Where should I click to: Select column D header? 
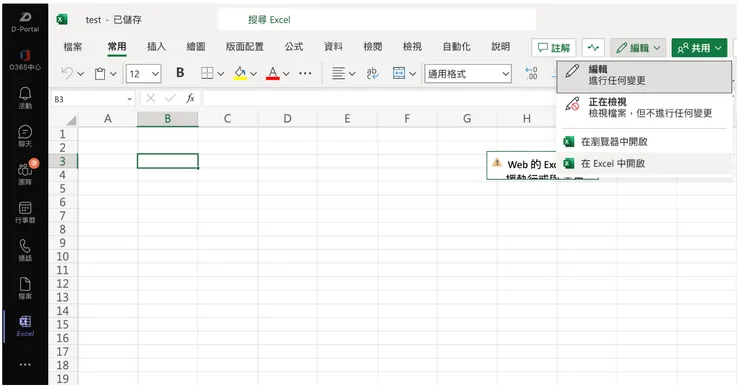[287, 119]
